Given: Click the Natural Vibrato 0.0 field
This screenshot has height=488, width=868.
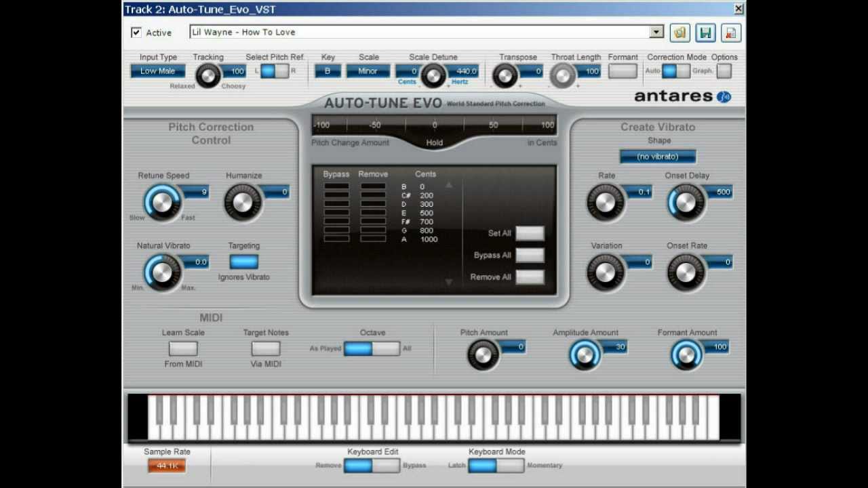Looking at the screenshot, I should (x=195, y=262).
